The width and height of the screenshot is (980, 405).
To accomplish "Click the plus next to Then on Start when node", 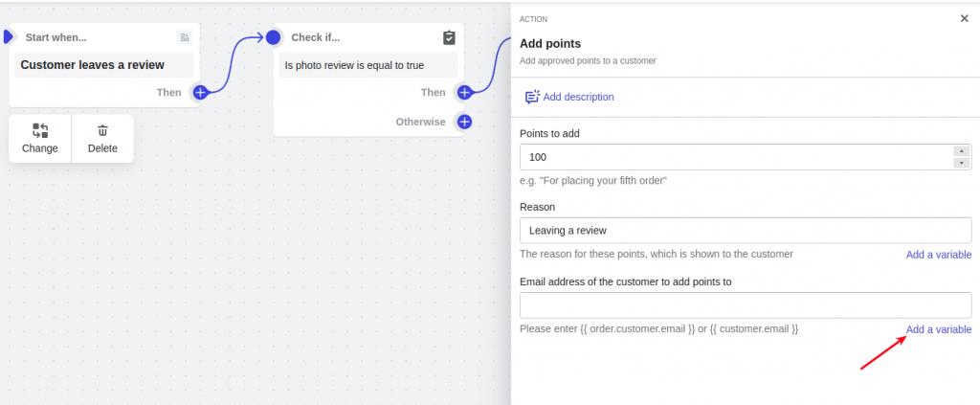I will 200,93.
